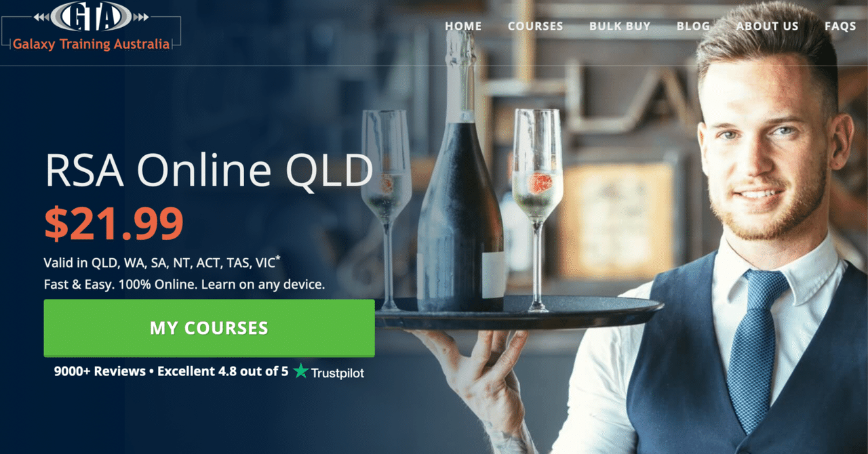
Task: Click the green MY COURSES button
Action: pos(209,328)
